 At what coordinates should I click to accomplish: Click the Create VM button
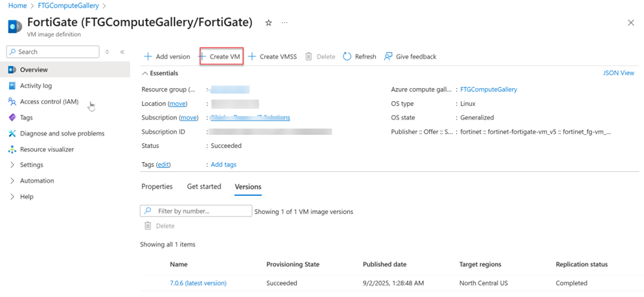[220, 56]
